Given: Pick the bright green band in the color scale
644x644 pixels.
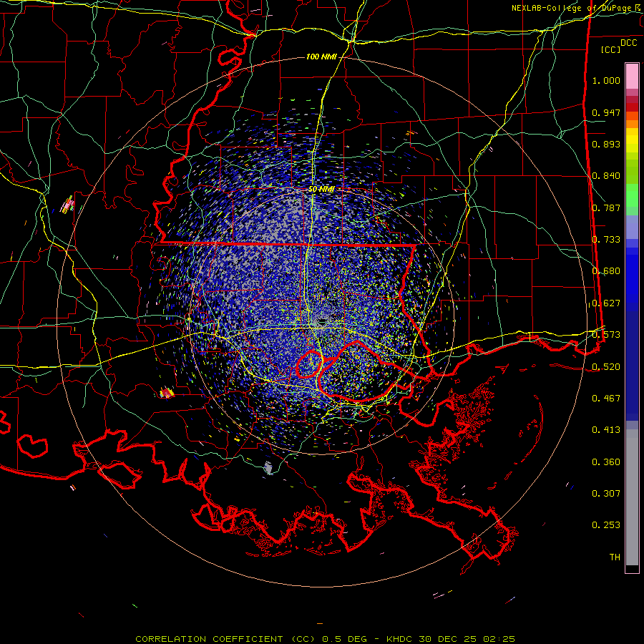Looking at the screenshot, I should [x=632, y=195].
